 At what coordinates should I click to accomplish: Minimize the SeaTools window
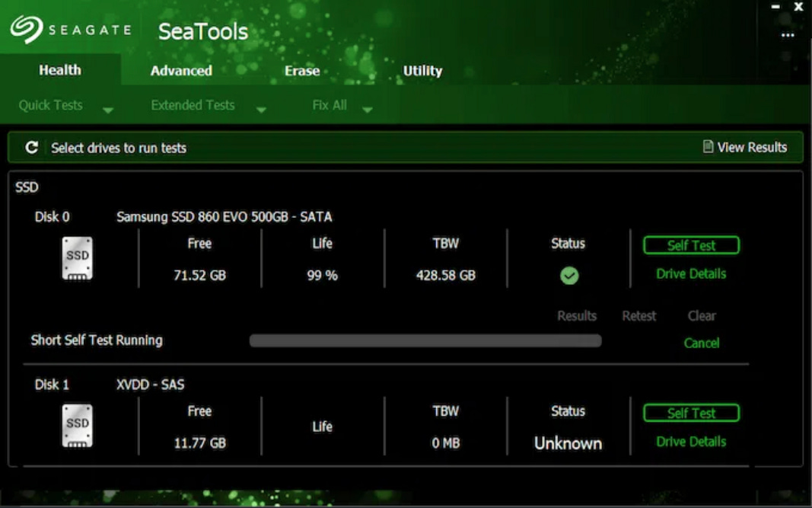pyautogui.click(x=775, y=7)
